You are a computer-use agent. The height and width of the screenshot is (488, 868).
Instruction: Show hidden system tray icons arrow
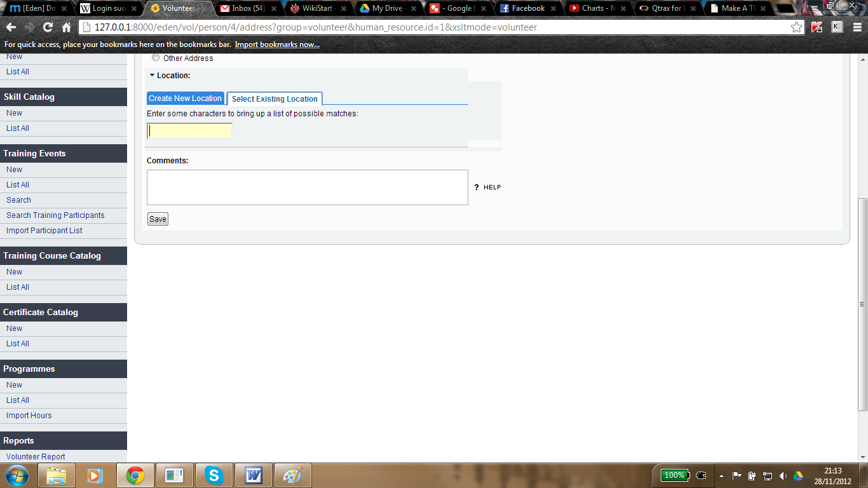(721, 475)
